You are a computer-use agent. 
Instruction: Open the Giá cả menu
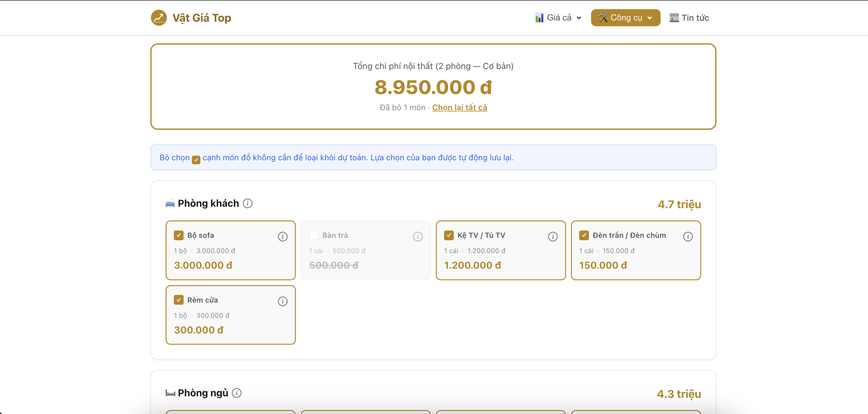pos(558,17)
